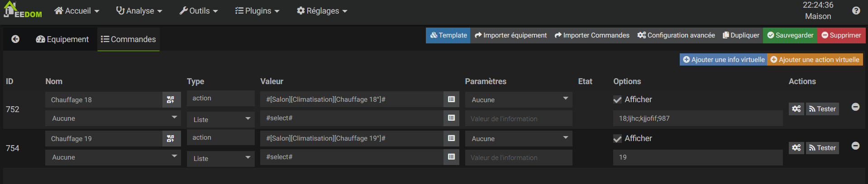Open command selector beside Chauffage 18° value
Image resolution: width=868 pixels, height=184 pixels.
tap(451, 99)
